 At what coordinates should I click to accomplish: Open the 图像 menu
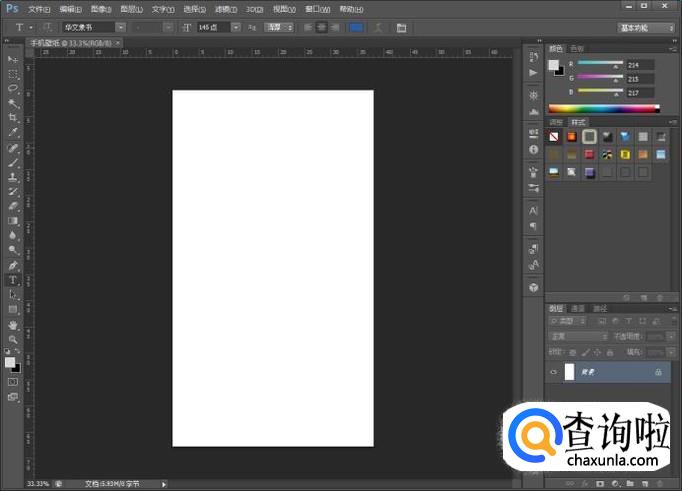click(x=100, y=9)
